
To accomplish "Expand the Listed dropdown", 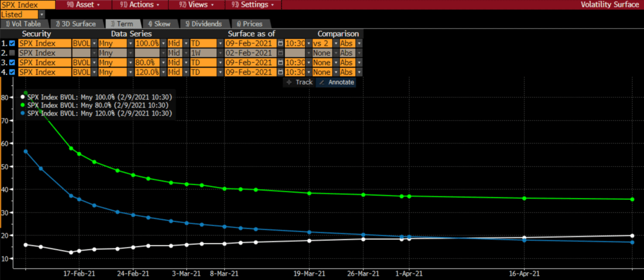I will (41, 14).
